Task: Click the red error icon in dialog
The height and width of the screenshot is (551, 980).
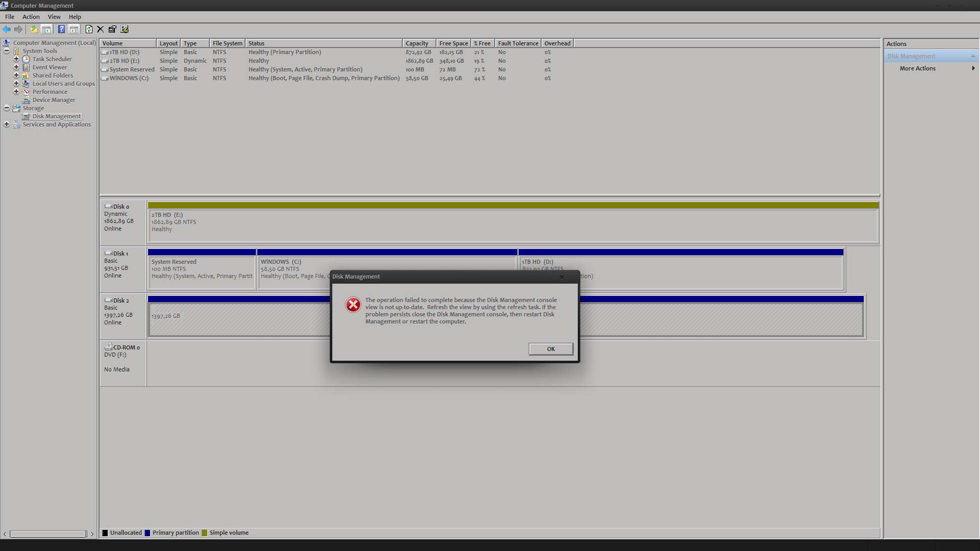Action: (x=353, y=305)
